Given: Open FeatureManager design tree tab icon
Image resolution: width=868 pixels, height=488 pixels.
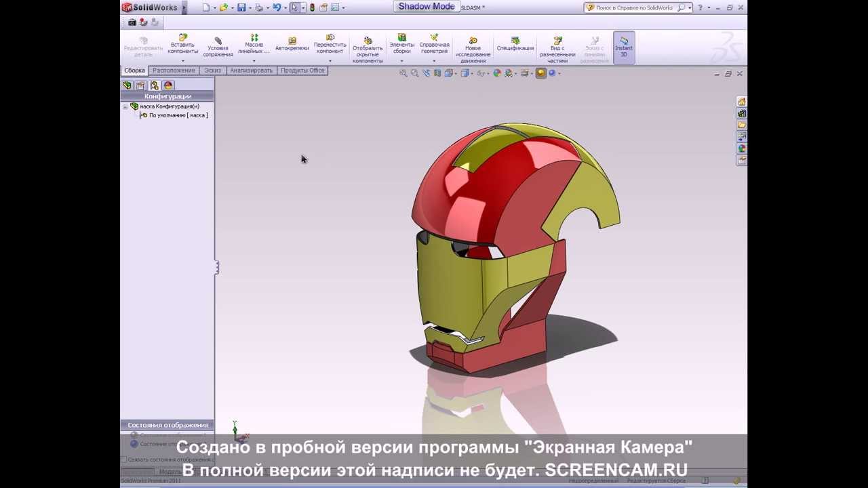Looking at the screenshot, I should (x=127, y=85).
